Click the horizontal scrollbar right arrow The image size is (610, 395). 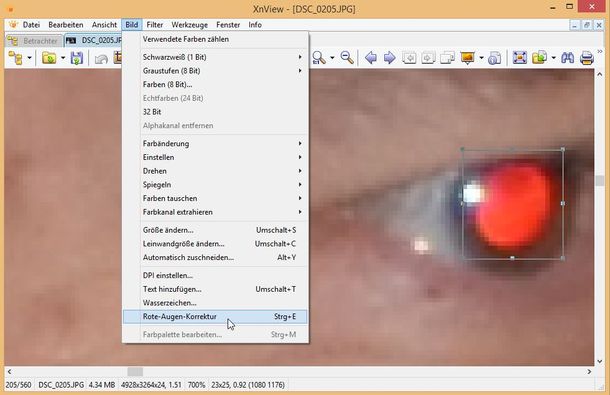coord(589,372)
